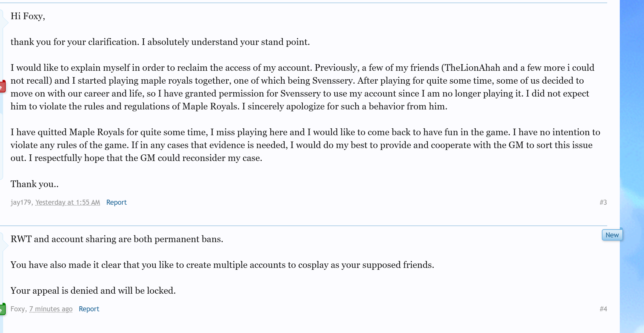Click the New post indicator badge
The height and width of the screenshot is (333, 644).
[612, 235]
